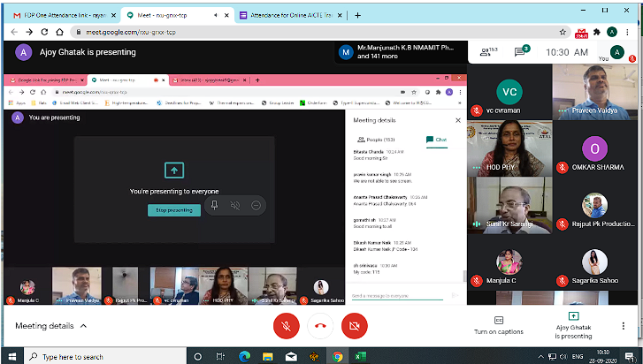Turn on captions
Image resolution: width=643 pixels, height=364 pixels.
tap(498, 325)
